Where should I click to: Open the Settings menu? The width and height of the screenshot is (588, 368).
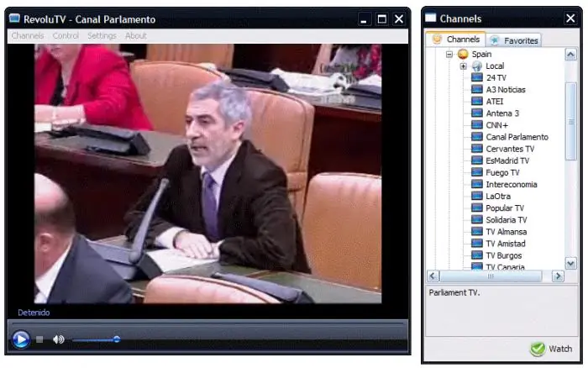[102, 35]
